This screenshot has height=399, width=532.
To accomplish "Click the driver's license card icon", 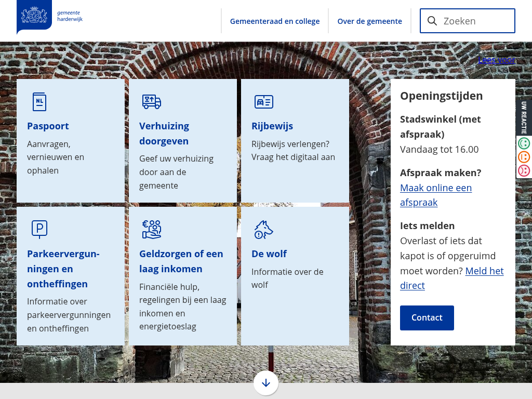I will click(x=264, y=102).
